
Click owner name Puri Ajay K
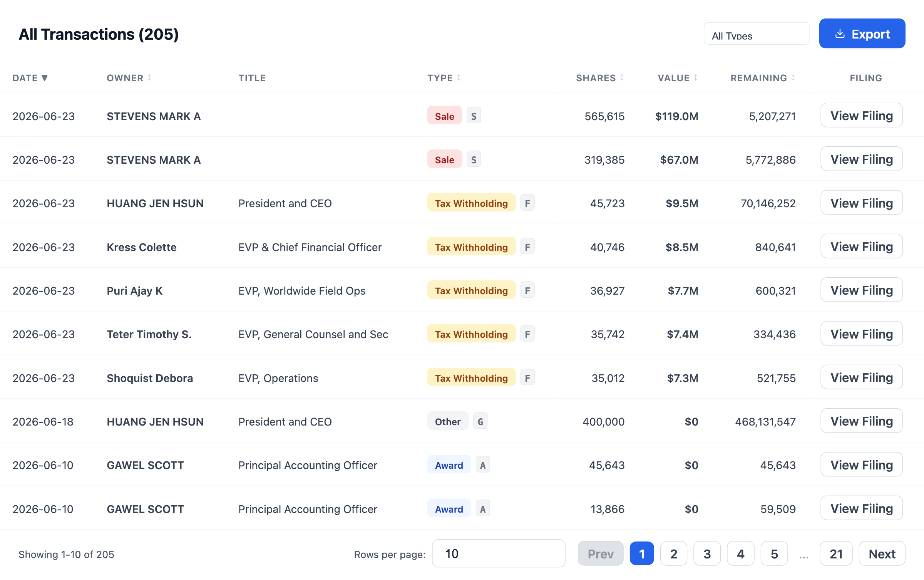135,290
